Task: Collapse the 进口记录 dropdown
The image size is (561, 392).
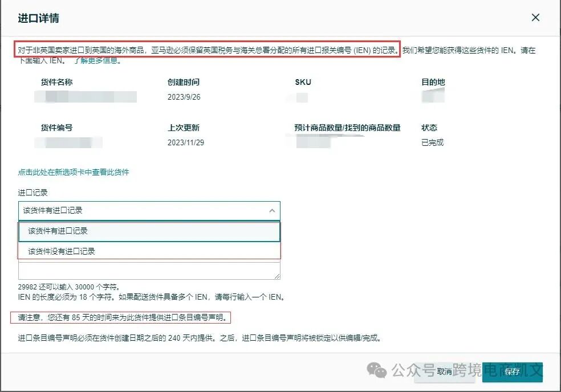Action: 273,210
